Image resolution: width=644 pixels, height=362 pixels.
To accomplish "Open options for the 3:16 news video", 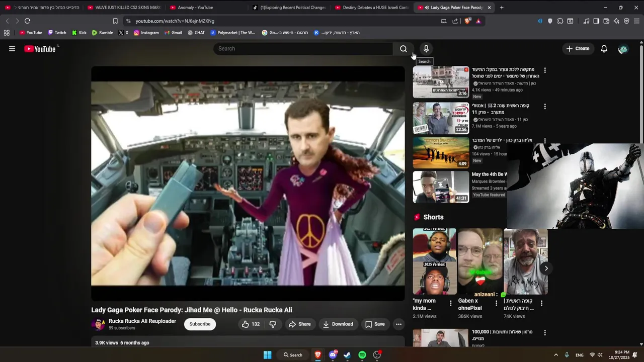I will [545, 70].
